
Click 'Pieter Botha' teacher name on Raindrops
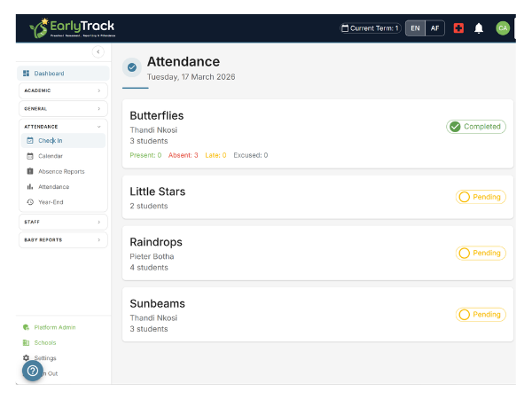[152, 256]
